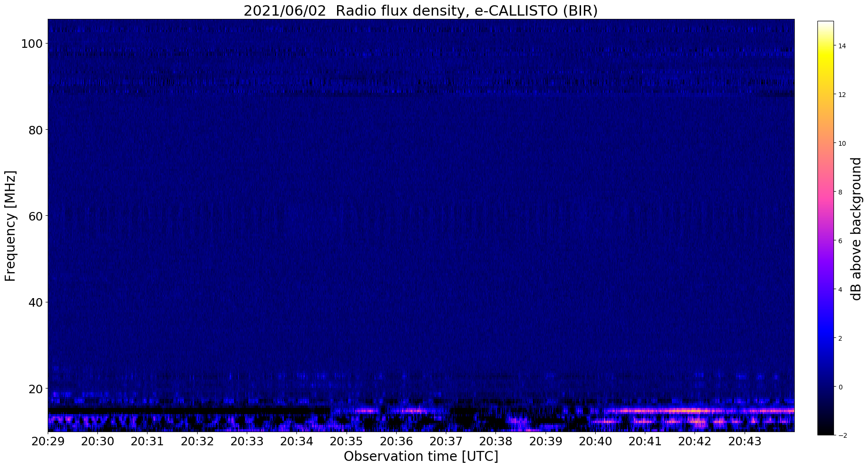868x468 pixels.
Task: Click the colorbar tick labeled 8
Action: point(840,192)
